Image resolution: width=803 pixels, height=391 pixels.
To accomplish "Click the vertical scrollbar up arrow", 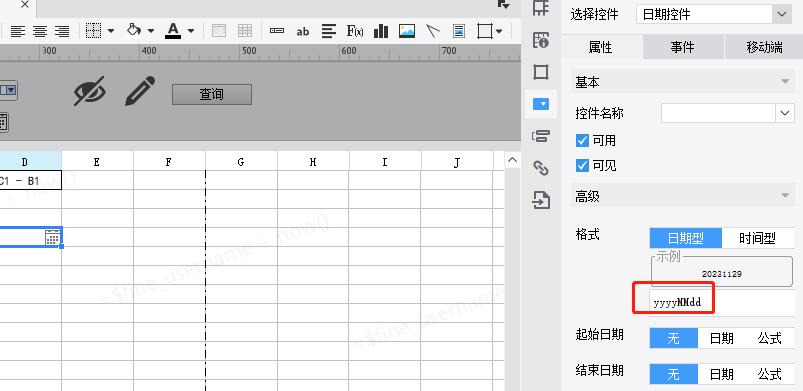I will (512, 160).
